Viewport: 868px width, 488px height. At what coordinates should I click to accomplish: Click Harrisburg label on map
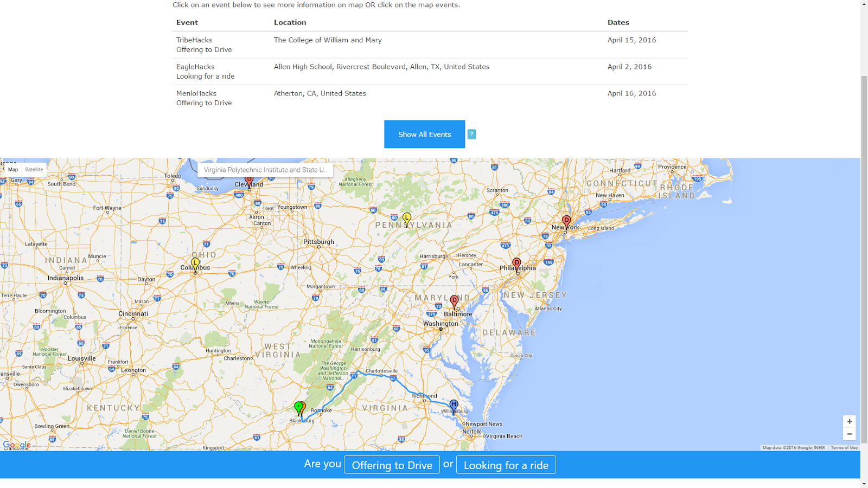[x=432, y=256]
